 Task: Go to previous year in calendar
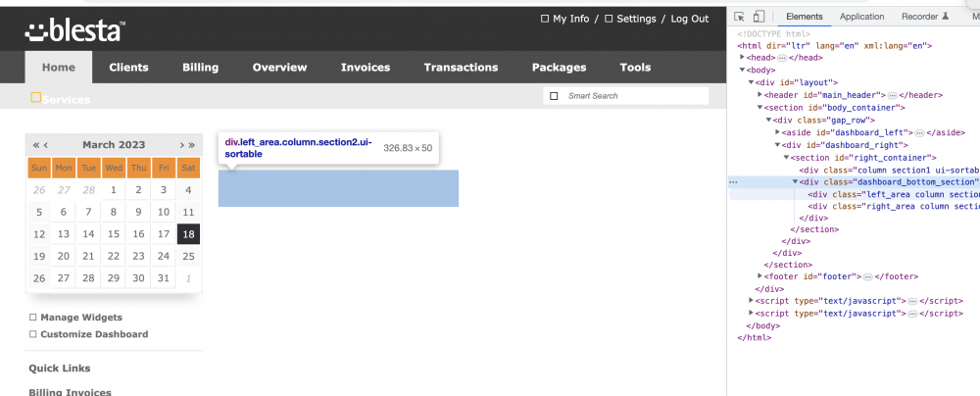pos(35,144)
